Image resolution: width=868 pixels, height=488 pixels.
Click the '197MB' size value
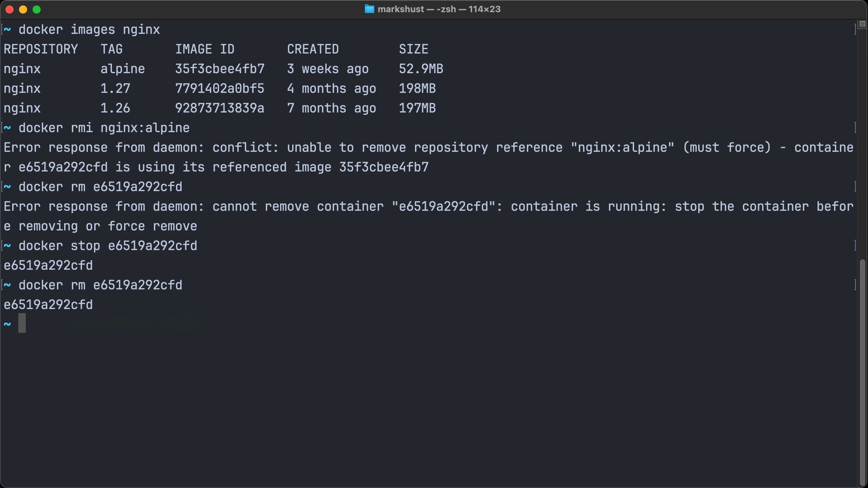point(417,108)
